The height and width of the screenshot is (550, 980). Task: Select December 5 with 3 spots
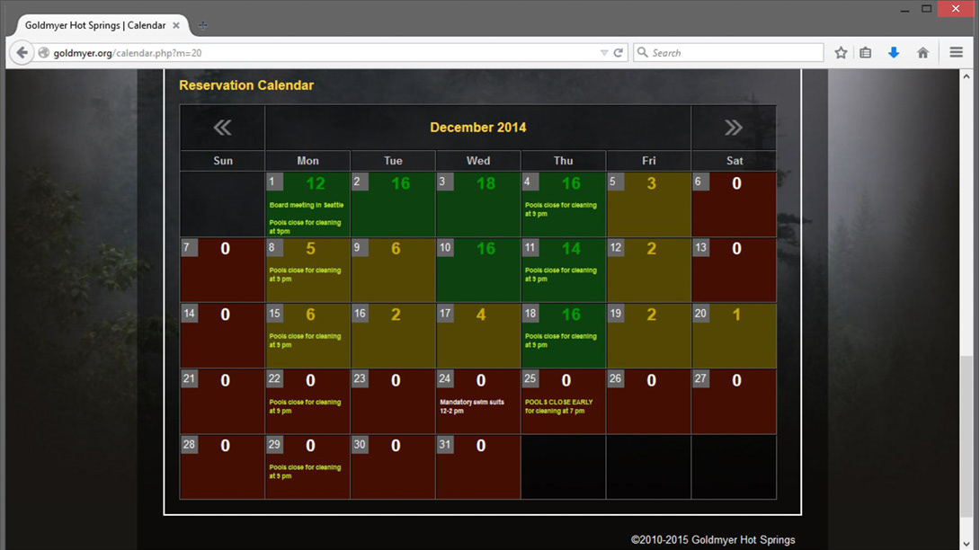coord(649,204)
